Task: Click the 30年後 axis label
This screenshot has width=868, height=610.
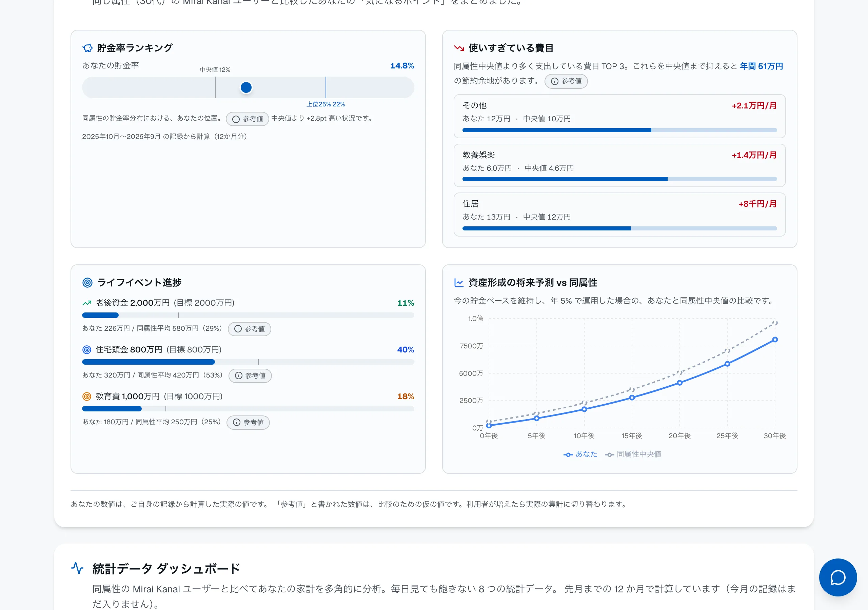Action: (775, 436)
